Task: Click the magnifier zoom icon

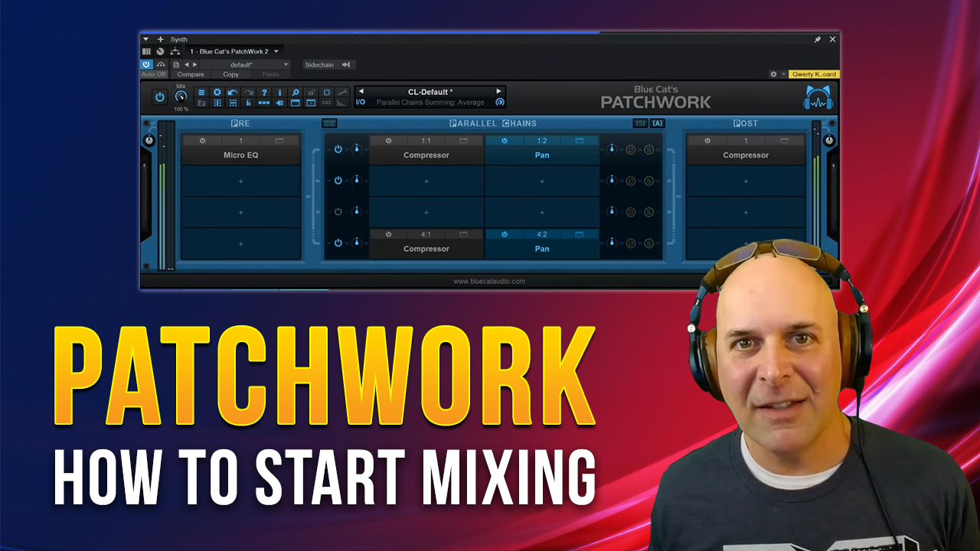Action: (x=296, y=93)
